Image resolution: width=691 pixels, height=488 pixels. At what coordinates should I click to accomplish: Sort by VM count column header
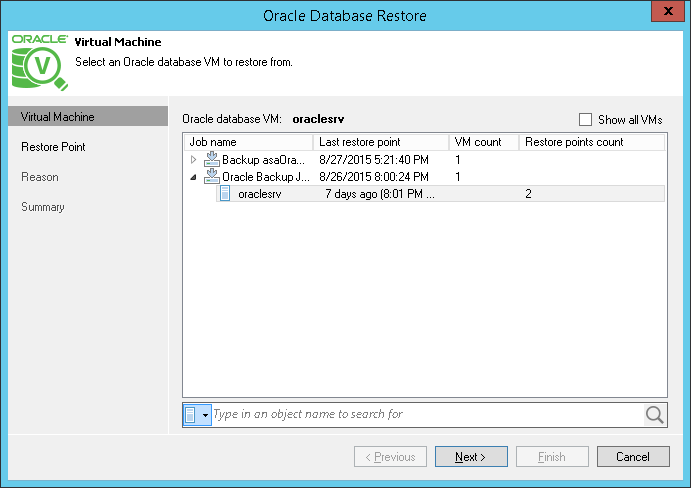point(484,142)
